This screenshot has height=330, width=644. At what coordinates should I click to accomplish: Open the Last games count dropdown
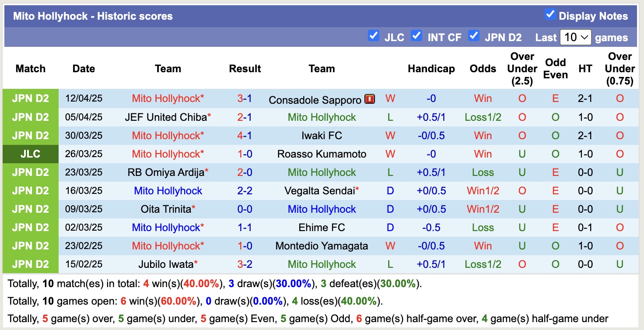[x=575, y=37]
